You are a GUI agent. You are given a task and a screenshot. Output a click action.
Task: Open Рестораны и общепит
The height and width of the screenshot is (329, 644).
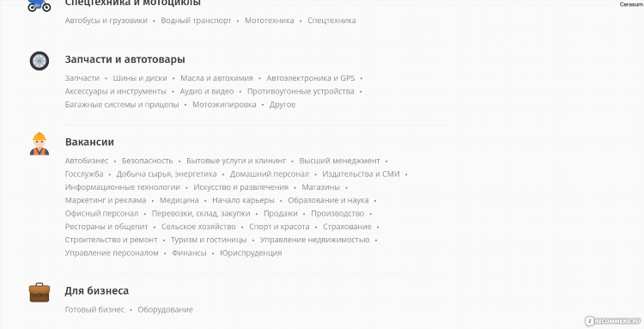coord(106,226)
